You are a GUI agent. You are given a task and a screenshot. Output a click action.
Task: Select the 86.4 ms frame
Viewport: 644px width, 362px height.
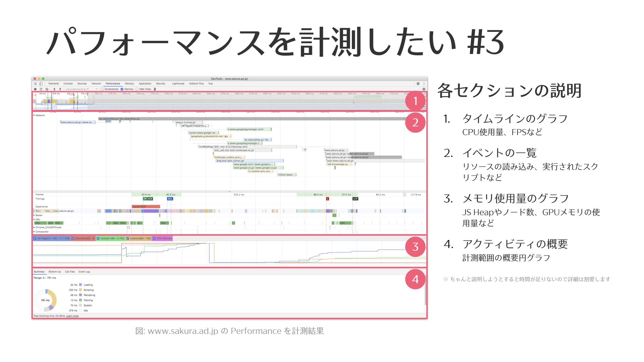pos(318,194)
